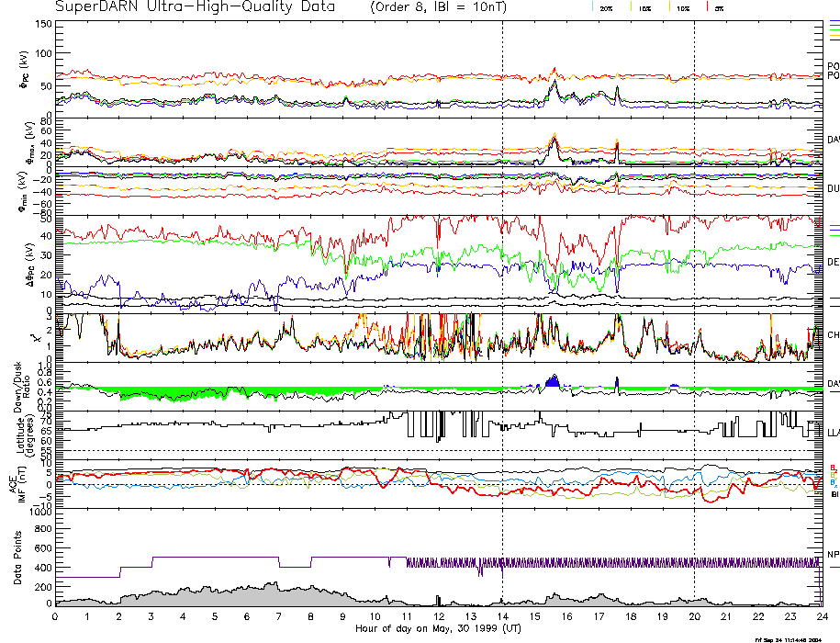Click the 20% legend entry at top
Image resolution: width=840 pixels, height=643 pixels.
pos(606,7)
